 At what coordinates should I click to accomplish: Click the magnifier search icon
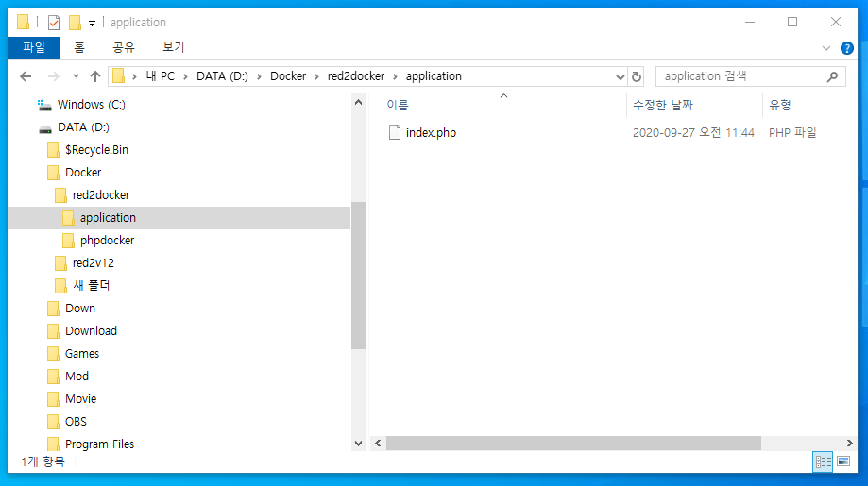tap(832, 76)
